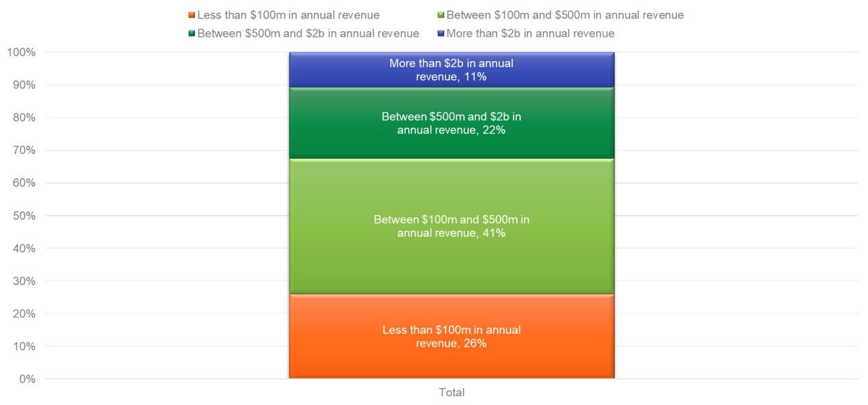Image resolution: width=868 pixels, height=405 pixels.
Task: Click the 70% vertical axis label
Action: point(23,150)
